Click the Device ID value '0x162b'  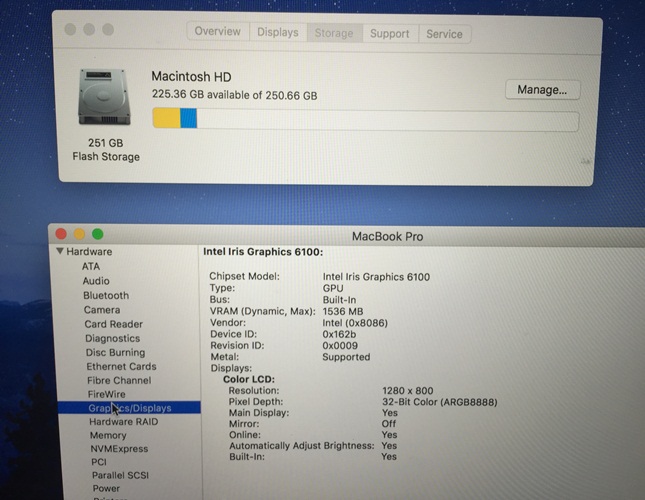[339, 334]
